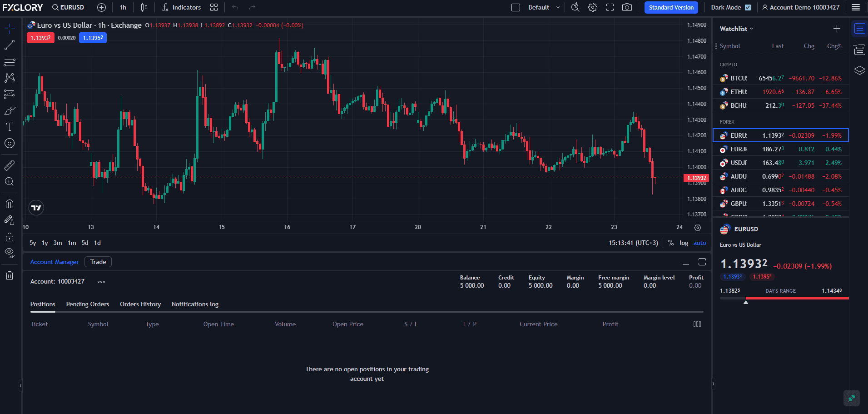
Task: Expand the Watchlist dropdown
Action: click(x=737, y=29)
